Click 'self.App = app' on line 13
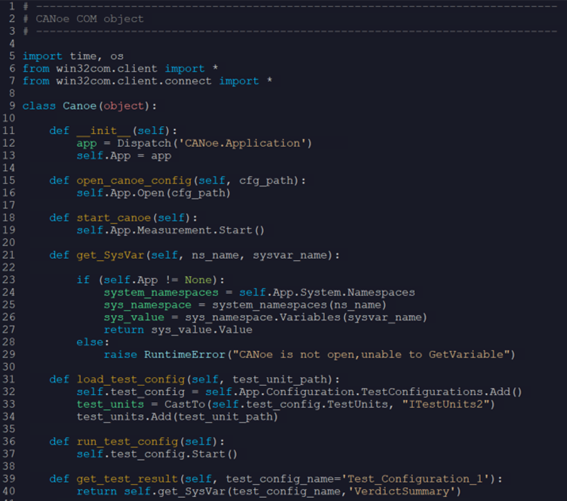 pos(124,156)
